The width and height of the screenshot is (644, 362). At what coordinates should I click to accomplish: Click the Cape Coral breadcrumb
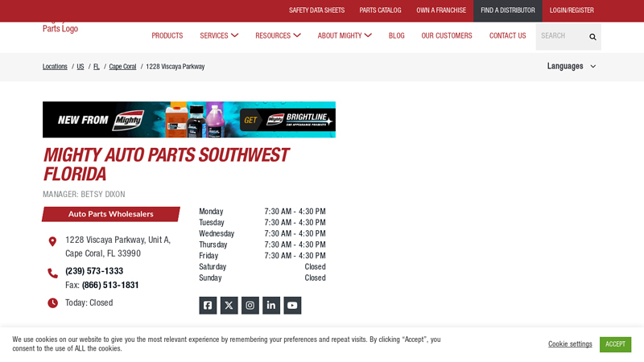point(122,67)
